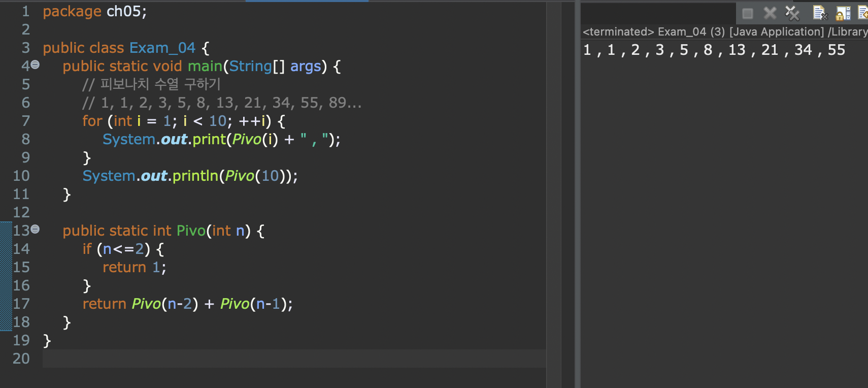Click 'int n' parameter on line 13

click(x=228, y=231)
